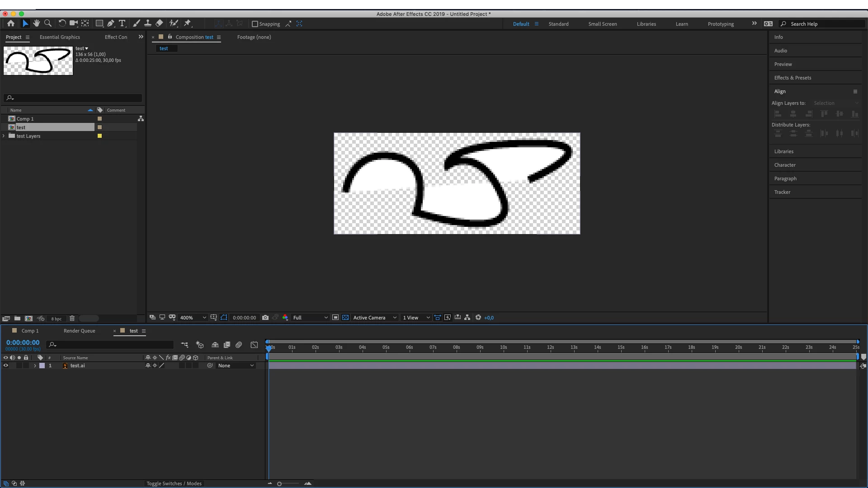Take snapshot with camera icon
The image size is (868, 488).
(x=265, y=318)
